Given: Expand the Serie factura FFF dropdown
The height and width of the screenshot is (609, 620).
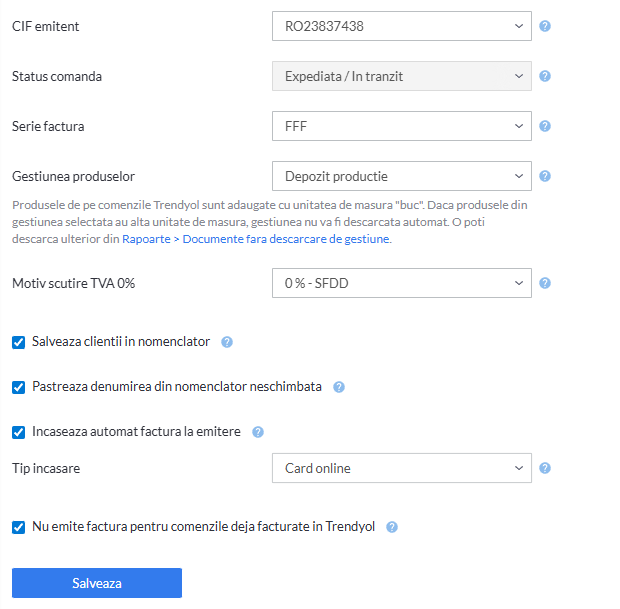Looking at the screenshot, I should point(402,126).
